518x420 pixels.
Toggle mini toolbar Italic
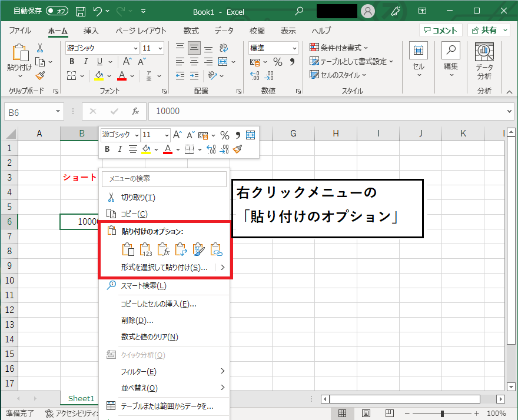119,149
